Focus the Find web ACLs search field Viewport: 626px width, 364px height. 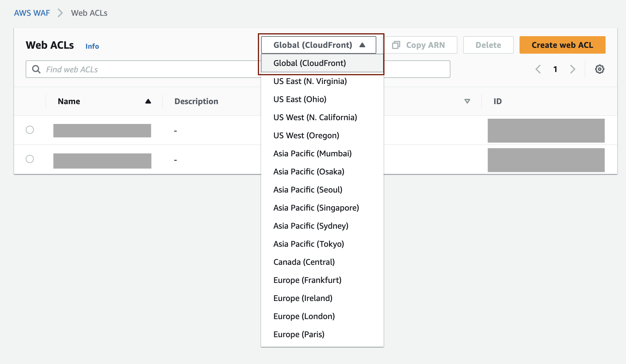(x=146, y=69)
